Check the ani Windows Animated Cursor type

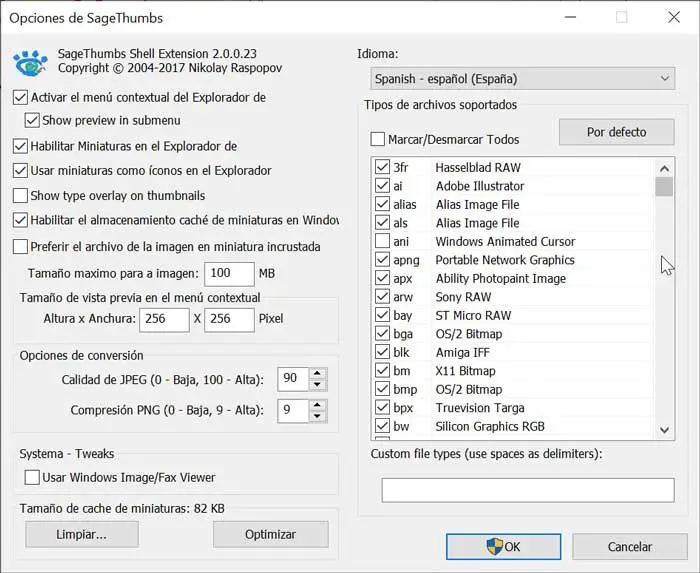point(382,241)
